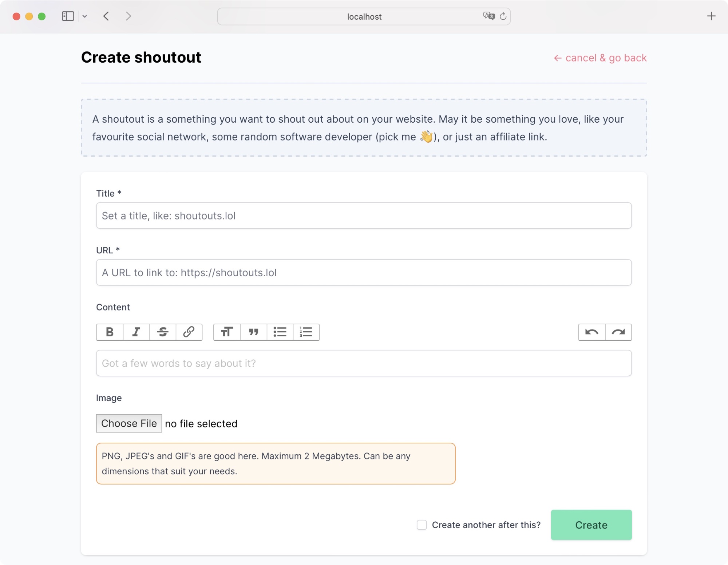This screenshot has height=565, width=728.
Task: Click the 'Content' field label
Action: 113,307
